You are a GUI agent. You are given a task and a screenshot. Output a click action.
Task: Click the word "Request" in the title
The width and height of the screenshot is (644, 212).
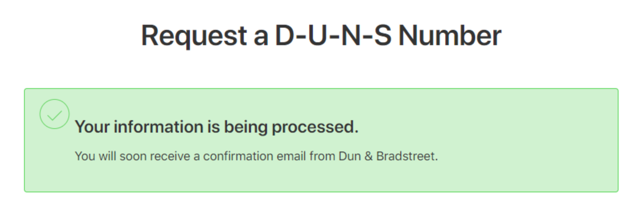coord(194,36)
